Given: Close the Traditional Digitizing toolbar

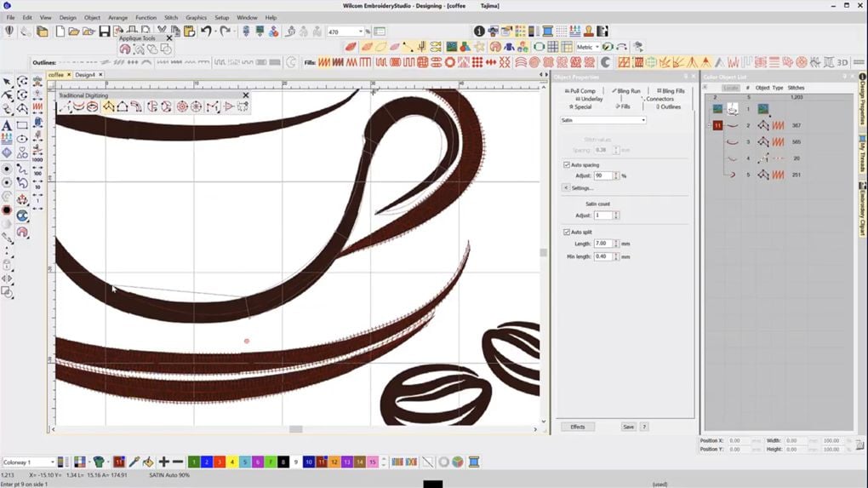Looking at the screenshot, I should click(246, 95).
